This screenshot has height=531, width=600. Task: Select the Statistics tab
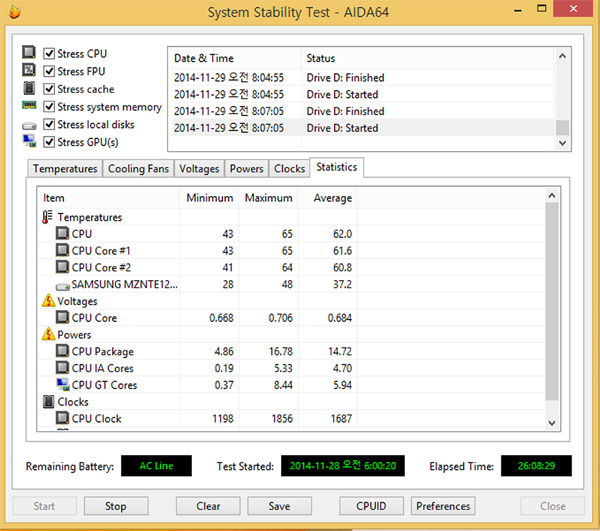pos(337,168)
